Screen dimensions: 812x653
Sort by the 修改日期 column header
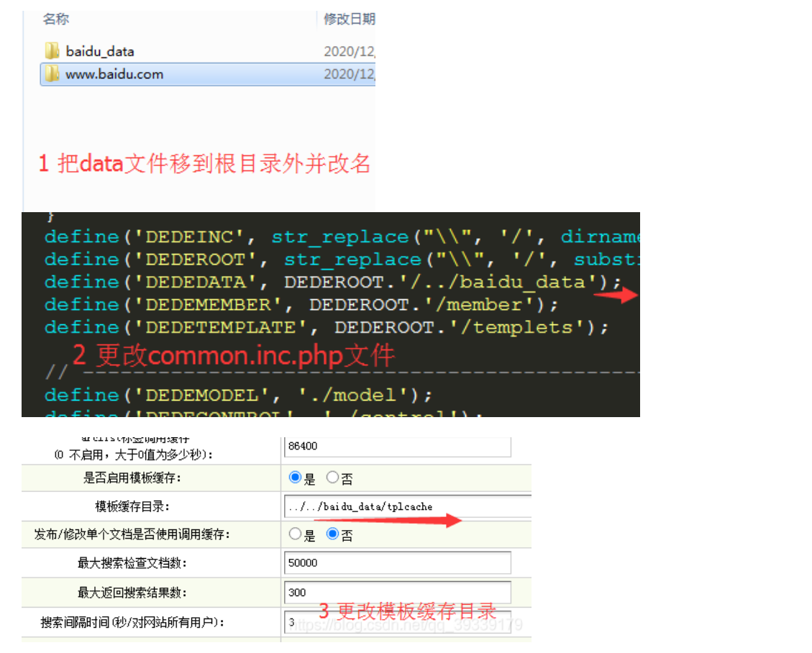[x=349, y=19]
